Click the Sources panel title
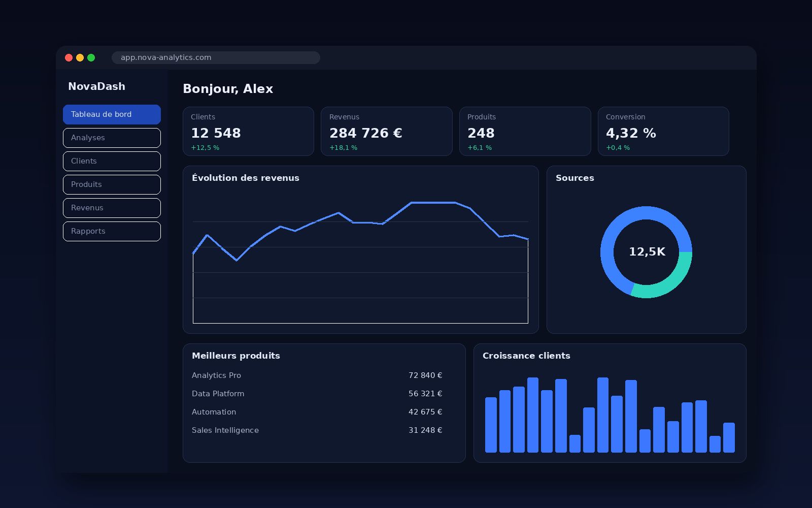Viewport: 812px width, 508px height. [x=574, y=178]
